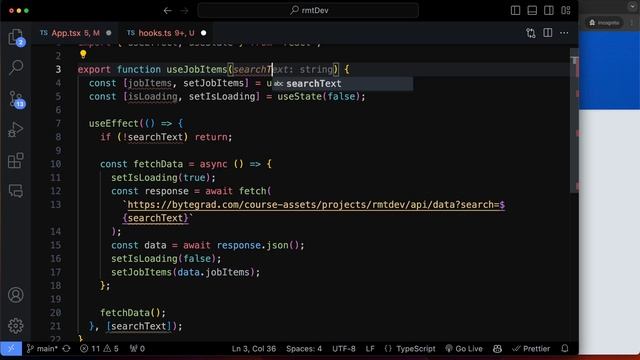This screenshot has width=640, height=360.
Task: Change indentation via Spaces: 4
Action: click(304, 349)
